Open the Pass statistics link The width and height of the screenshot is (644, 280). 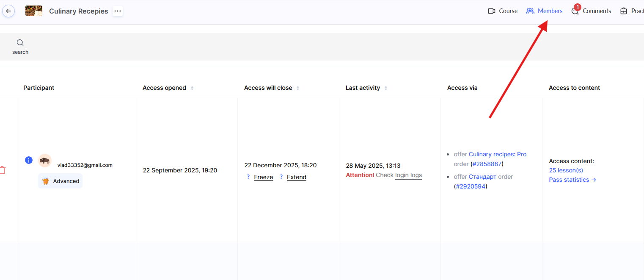click(x=572, y=180)
